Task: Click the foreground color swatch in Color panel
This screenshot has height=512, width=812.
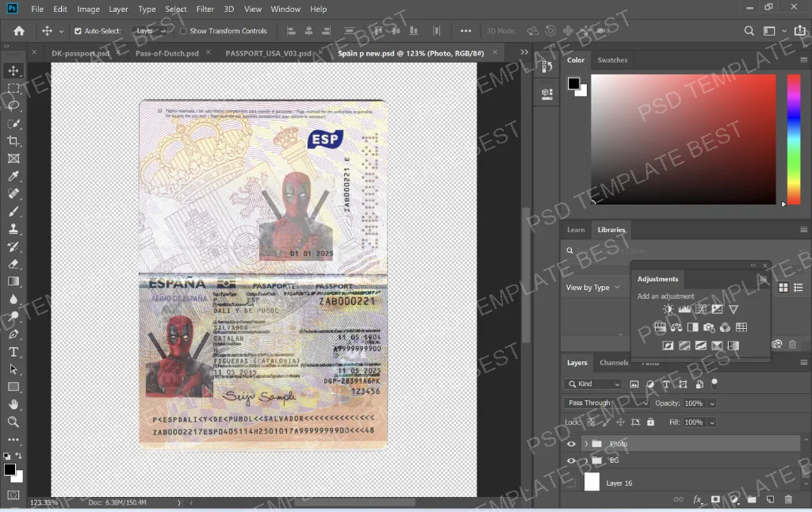Action: 573,83
